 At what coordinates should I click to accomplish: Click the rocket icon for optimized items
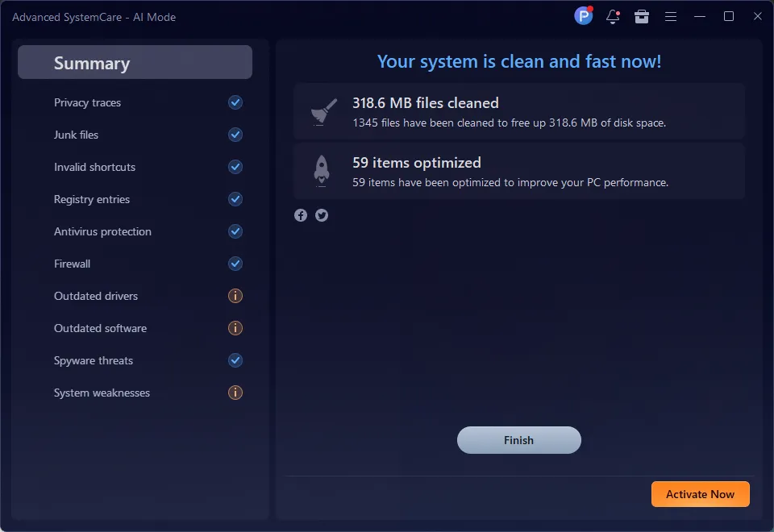click(x=320, y=171)
